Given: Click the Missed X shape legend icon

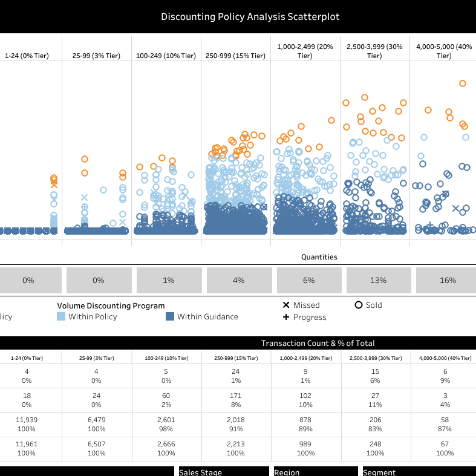Looking at the screenshot, I should (x=286, y=305).
